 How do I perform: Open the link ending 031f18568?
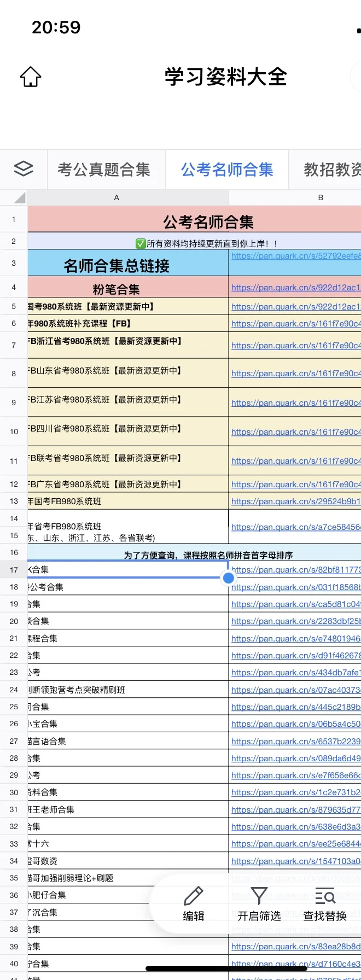(x=296, y=587)
